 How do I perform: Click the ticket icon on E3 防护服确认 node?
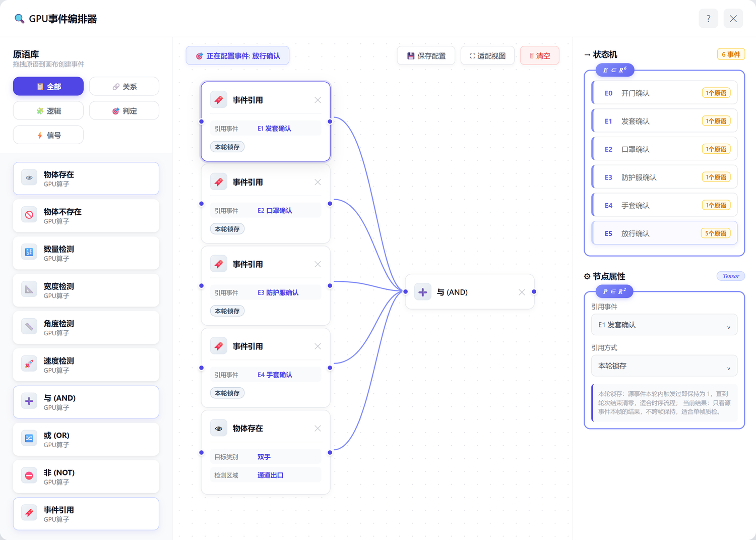[x=219, y=264]
